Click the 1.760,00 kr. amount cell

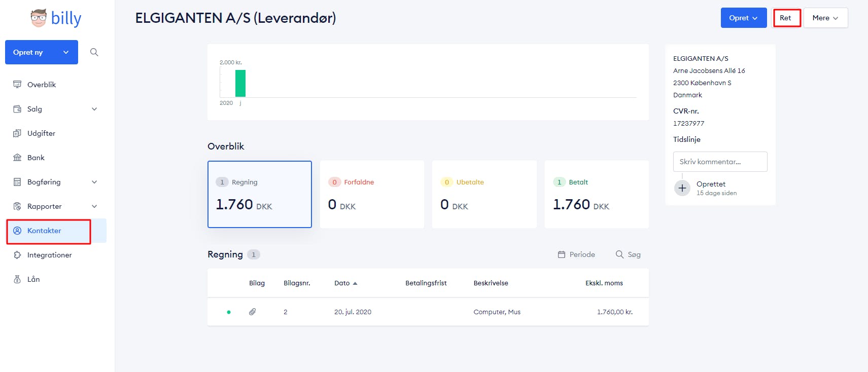(615, 312)
